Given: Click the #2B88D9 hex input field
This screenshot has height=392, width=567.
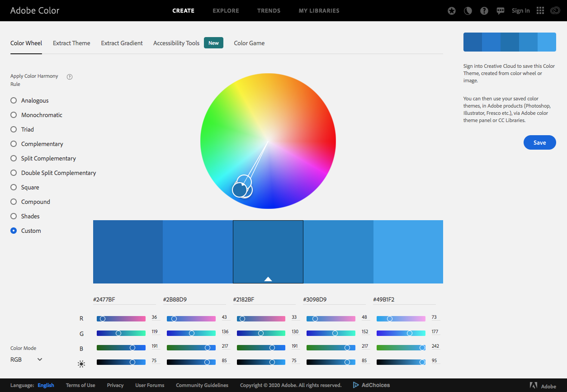Looking at the screenshot, I should pos(194,300).
